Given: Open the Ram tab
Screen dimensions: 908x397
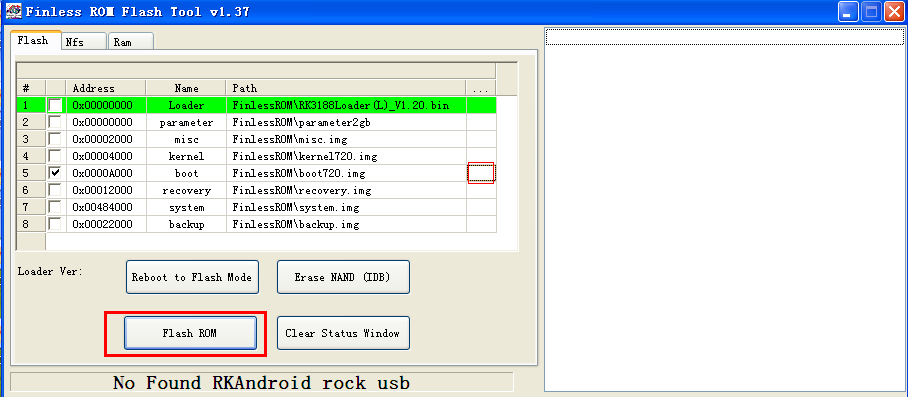Looking at the screenshot, I should [x=131, y=42].
